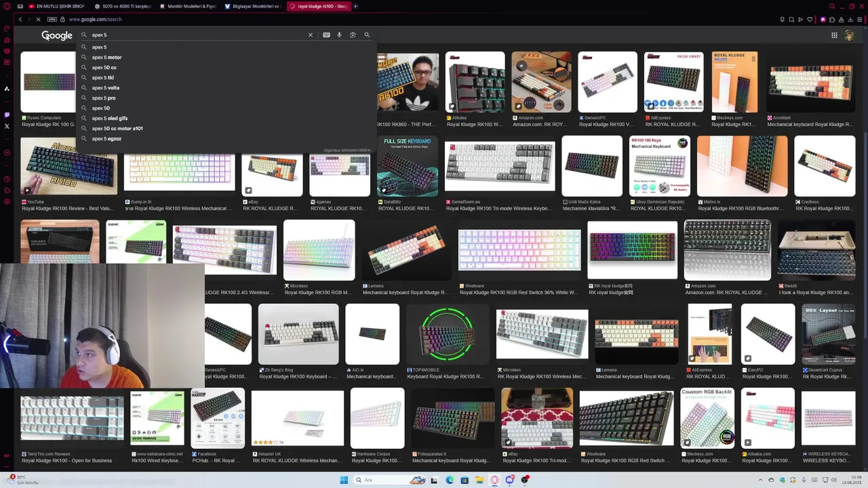Clear the search box with the X icon
This screenshot has width=868, height=488.
311,35
